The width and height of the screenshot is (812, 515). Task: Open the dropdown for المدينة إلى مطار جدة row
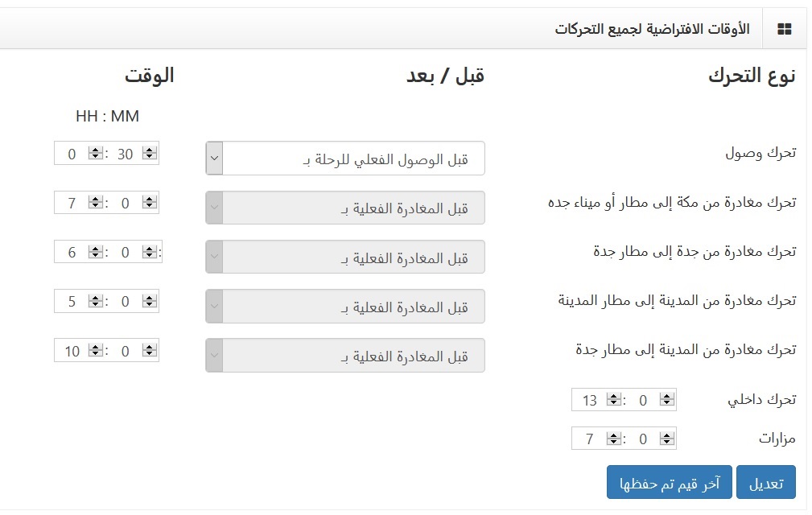[345, 355]
